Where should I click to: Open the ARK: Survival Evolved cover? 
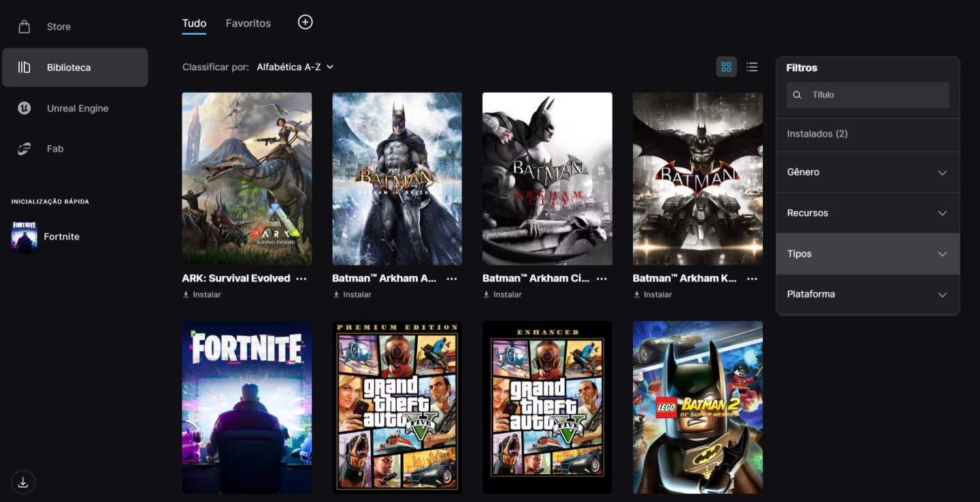247,178
